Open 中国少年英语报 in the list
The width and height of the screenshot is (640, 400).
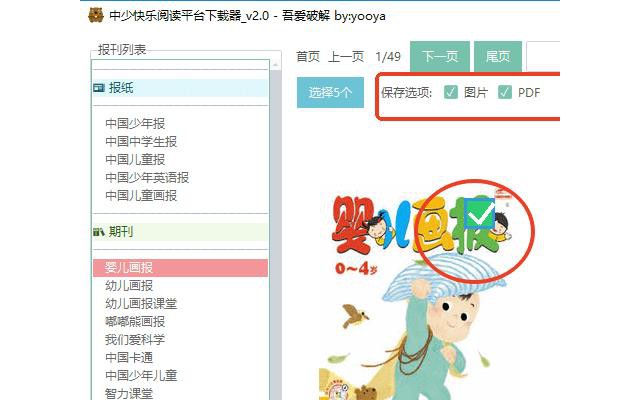click(x=147, y=178)
